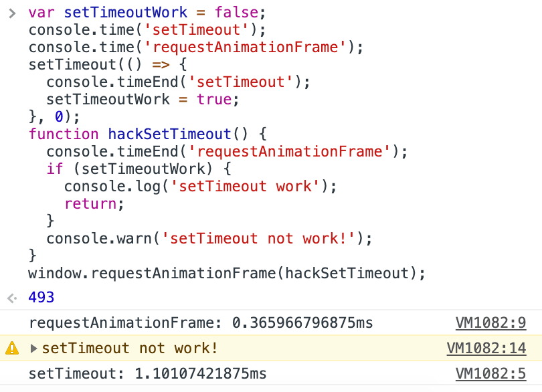
Task: Click the console.timeEnd('setTimeout') line
Action: click(x=179, y=82)
